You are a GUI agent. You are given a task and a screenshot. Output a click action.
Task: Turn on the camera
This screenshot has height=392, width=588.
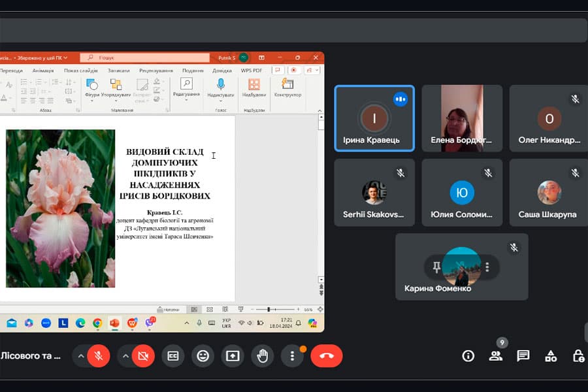(143, 356)
